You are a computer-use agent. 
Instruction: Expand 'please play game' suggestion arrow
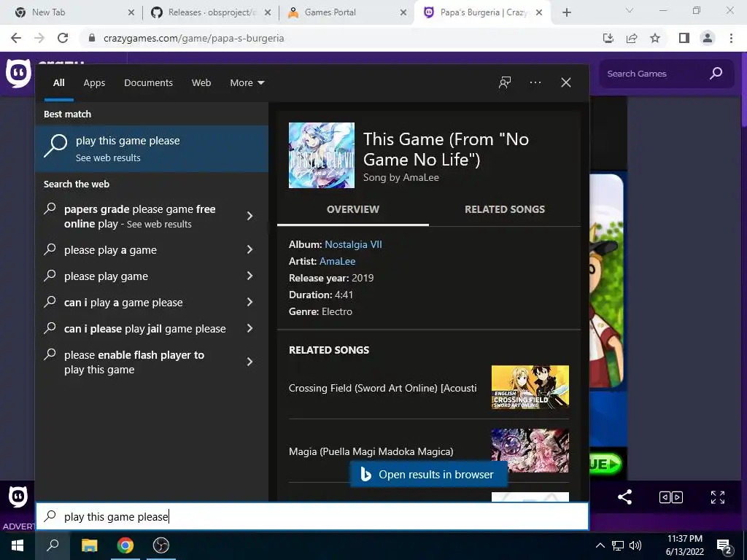click(249, 276)
